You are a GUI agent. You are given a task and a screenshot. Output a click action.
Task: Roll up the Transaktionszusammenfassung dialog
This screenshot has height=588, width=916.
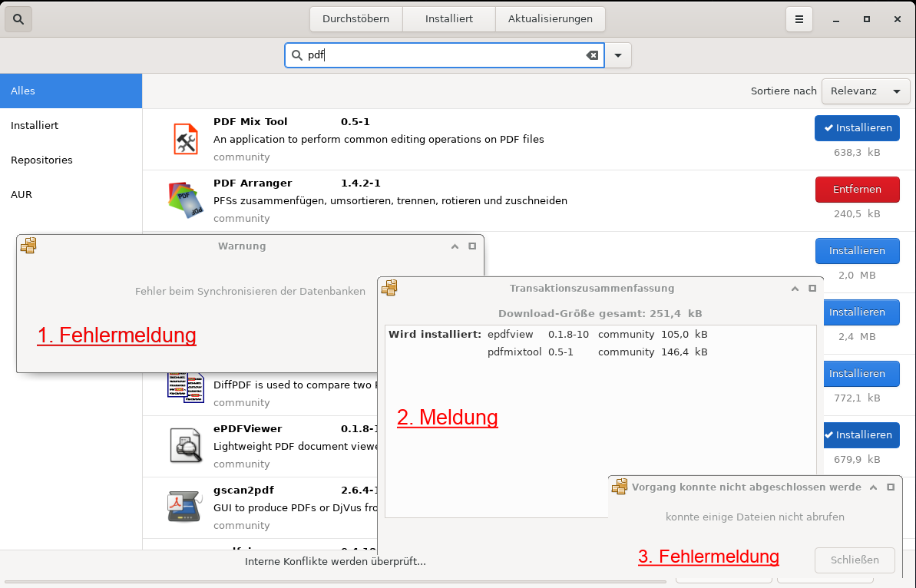coord(795,289)
